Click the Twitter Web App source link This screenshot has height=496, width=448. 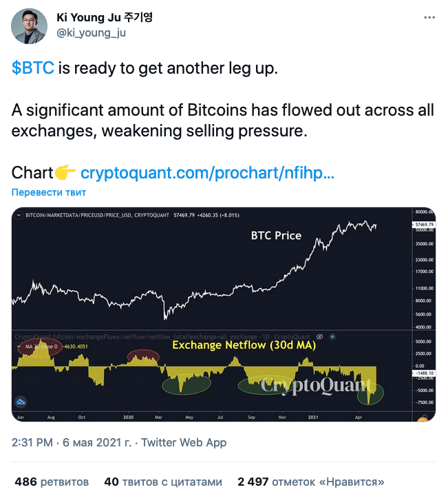pos(184,442)
